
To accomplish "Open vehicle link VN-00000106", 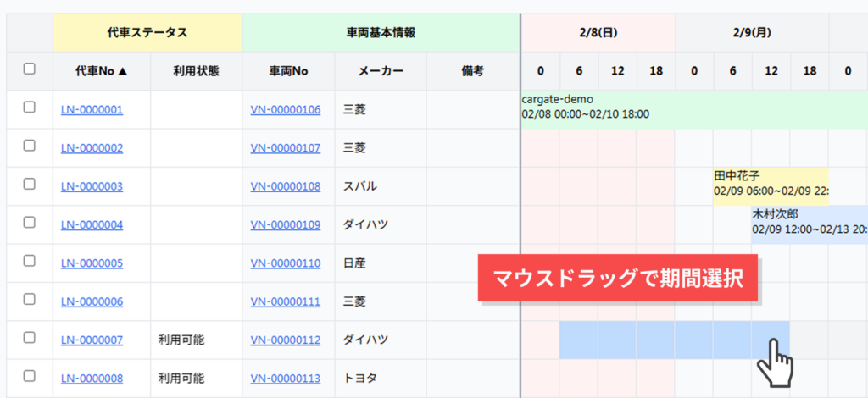I will pyautogui.click(x=286, y=109).
